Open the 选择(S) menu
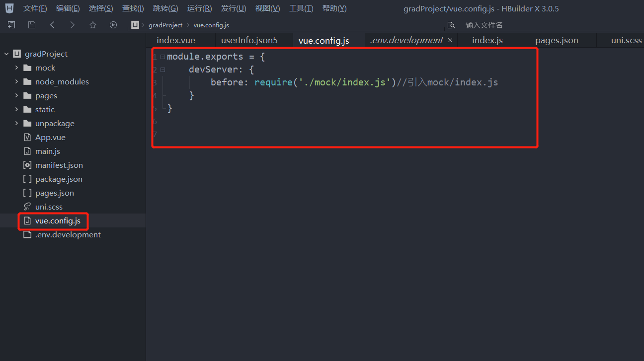The width and height of the screenshot is (644, 361). tap(101, 8)
